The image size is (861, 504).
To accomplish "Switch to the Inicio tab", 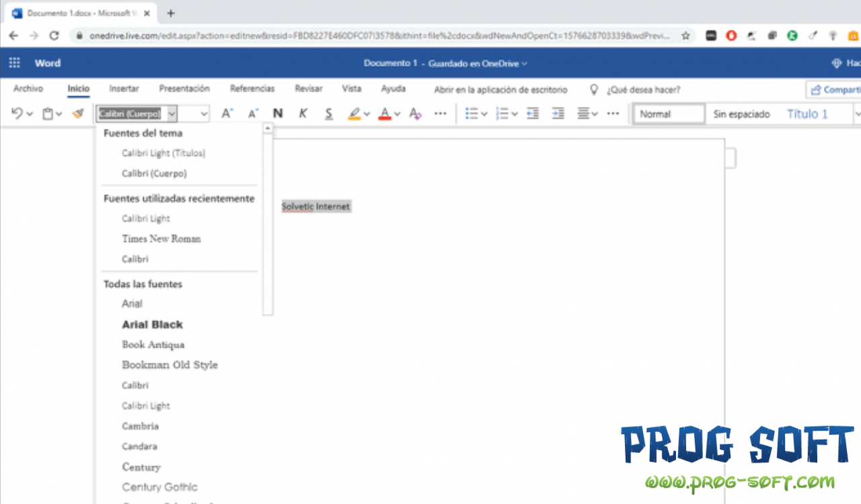I will [78, 89].
